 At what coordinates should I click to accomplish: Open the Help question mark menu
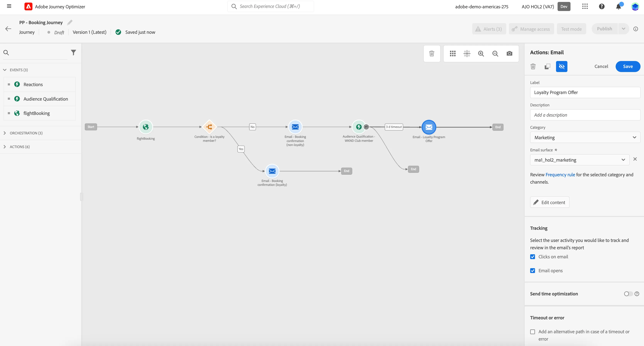(x=602, y=7)
